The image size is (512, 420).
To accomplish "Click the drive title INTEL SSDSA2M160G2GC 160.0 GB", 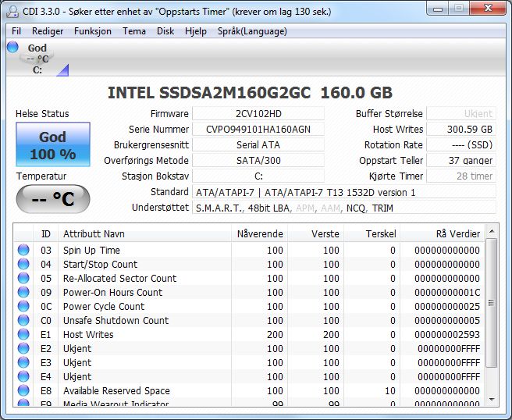I will pos(250,93).
